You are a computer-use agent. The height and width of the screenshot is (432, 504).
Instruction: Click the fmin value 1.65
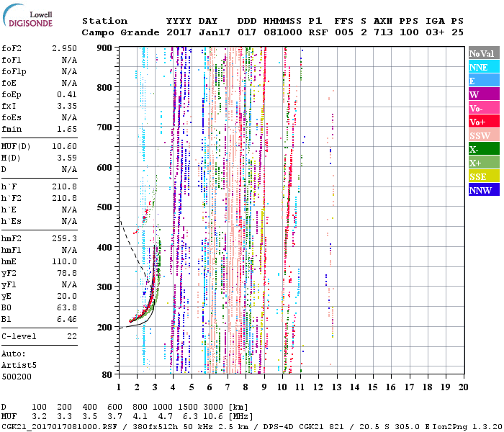(x=66, y=127)
